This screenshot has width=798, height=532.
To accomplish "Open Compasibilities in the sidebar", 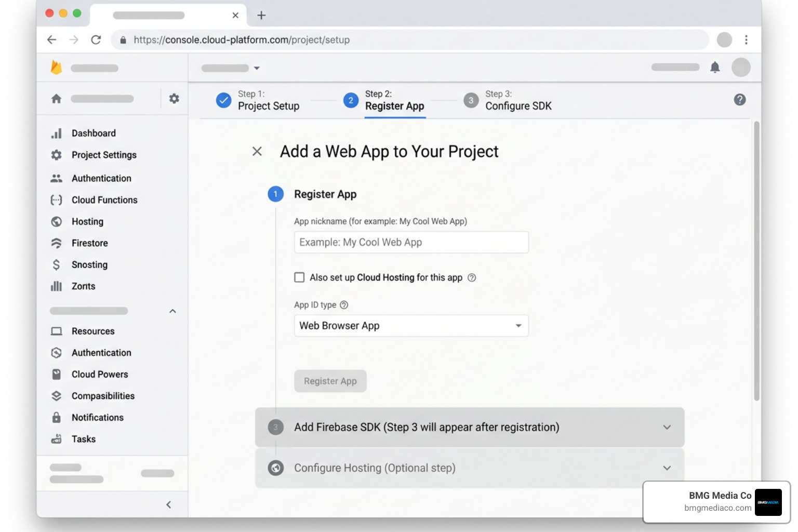I will 92,396.
